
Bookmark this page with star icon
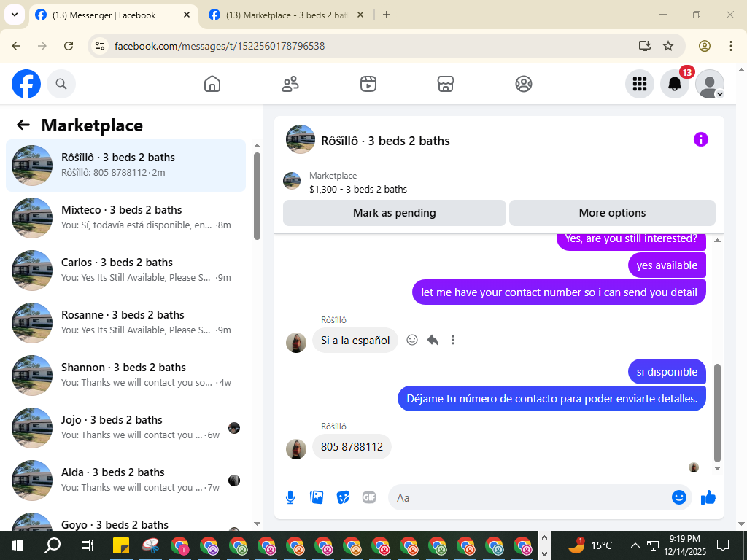click(668, 46)
